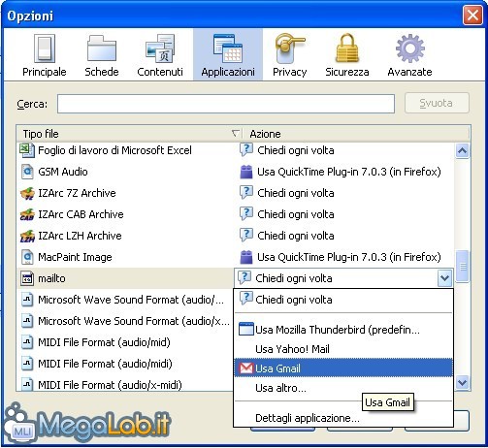Collapse the mailto action dropdown arrow
Viewport: 488px width, 448px height.
point(444,278)
